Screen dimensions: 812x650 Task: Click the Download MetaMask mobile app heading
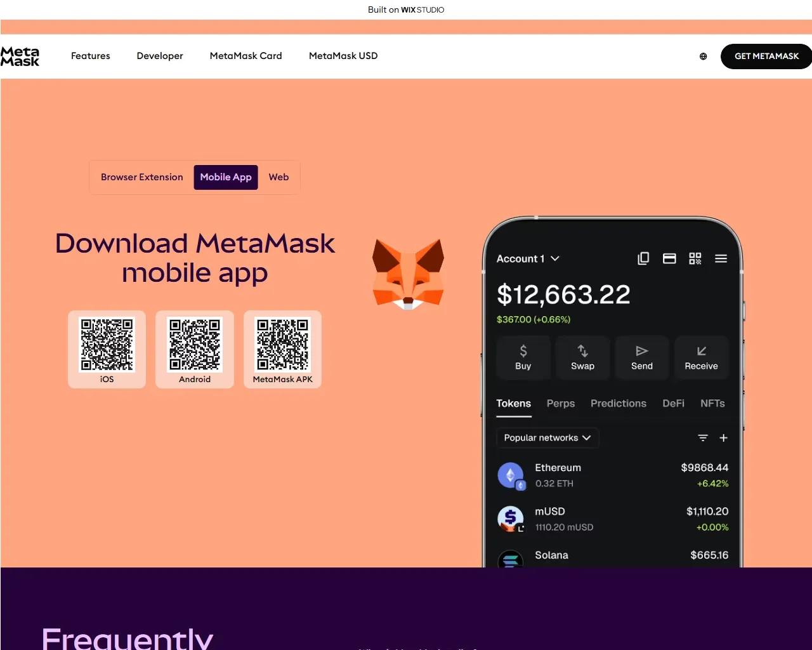[195, 258]
